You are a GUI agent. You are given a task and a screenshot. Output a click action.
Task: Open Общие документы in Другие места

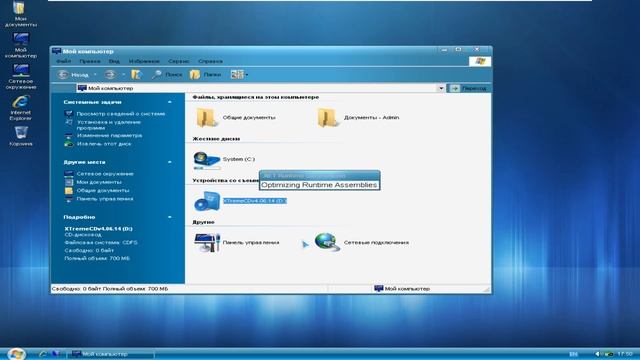103,191
